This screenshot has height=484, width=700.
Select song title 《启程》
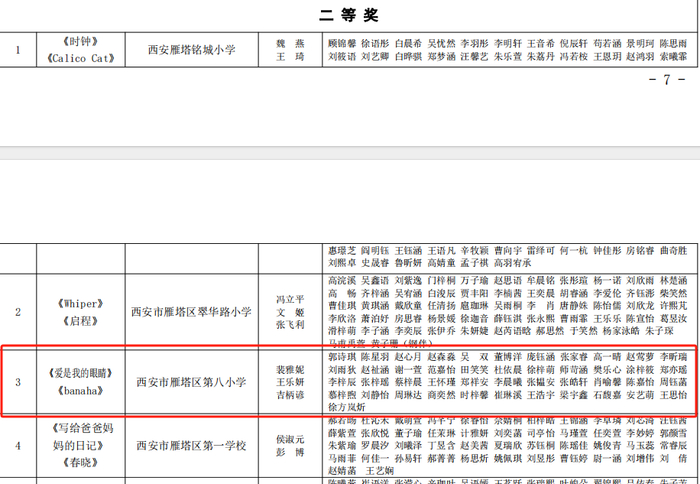coord(80,321)
